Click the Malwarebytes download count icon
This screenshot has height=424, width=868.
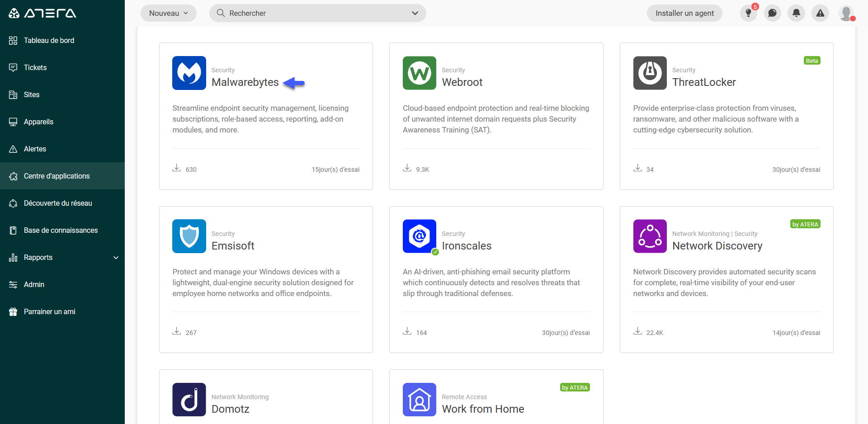[x=177, y=168]
